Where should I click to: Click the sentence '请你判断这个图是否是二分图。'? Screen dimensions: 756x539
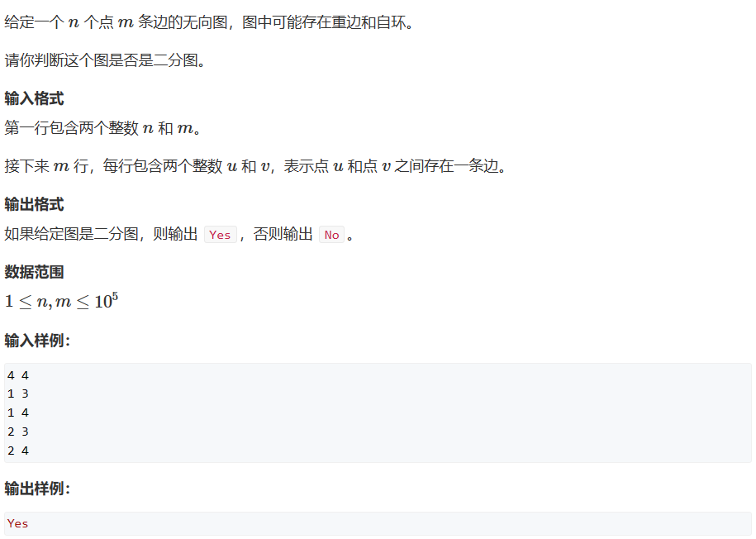point(105,60)
